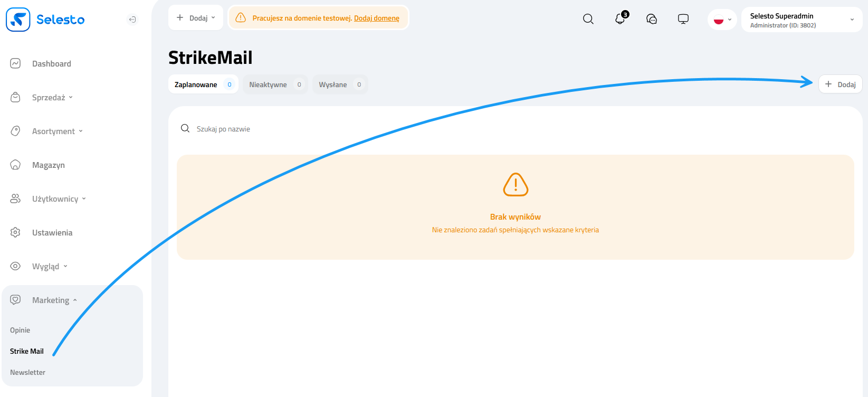Open the top-left Dodaj dropdown

click(x=196, y=18)
